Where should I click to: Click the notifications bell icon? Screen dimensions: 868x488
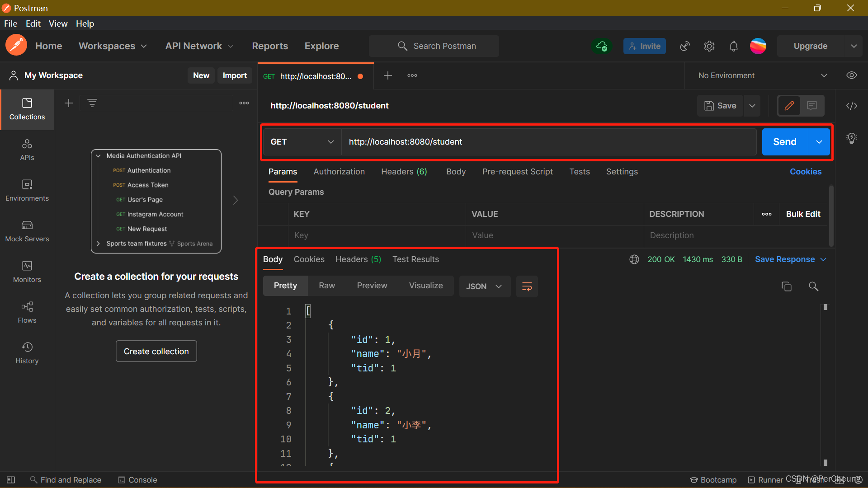pyautogui.click(x=733, y=46)
